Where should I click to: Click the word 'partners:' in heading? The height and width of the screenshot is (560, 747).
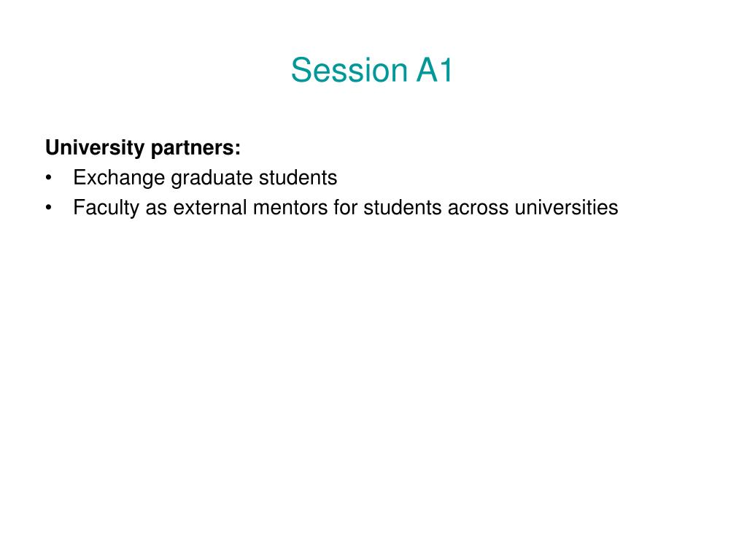point(196,149)
